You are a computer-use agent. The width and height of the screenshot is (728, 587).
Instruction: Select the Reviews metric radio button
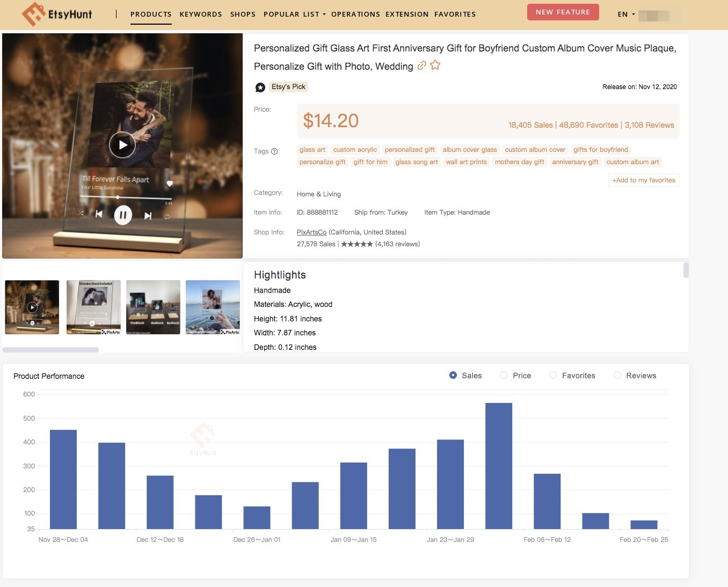[617, 375]
